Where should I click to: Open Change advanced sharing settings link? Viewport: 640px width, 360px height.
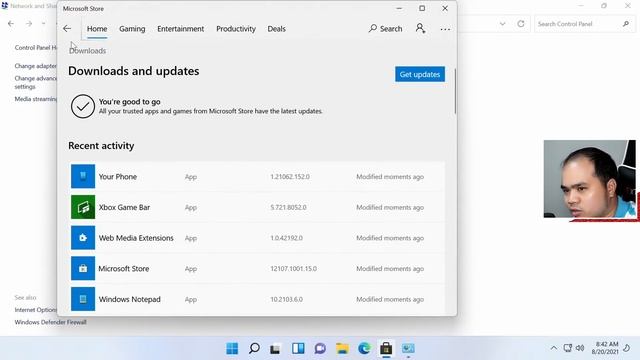click(36, 82)
